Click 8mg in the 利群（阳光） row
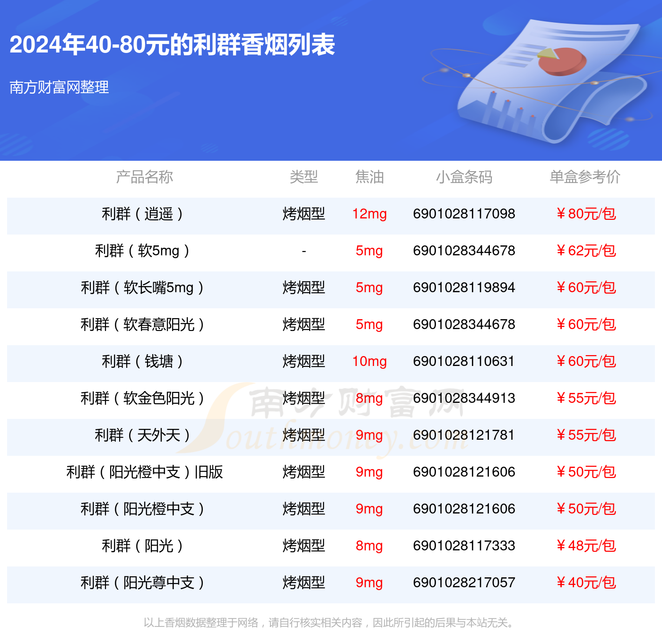Screen dimensions: 662x644 pyautogui.click(x=369, y=546)
